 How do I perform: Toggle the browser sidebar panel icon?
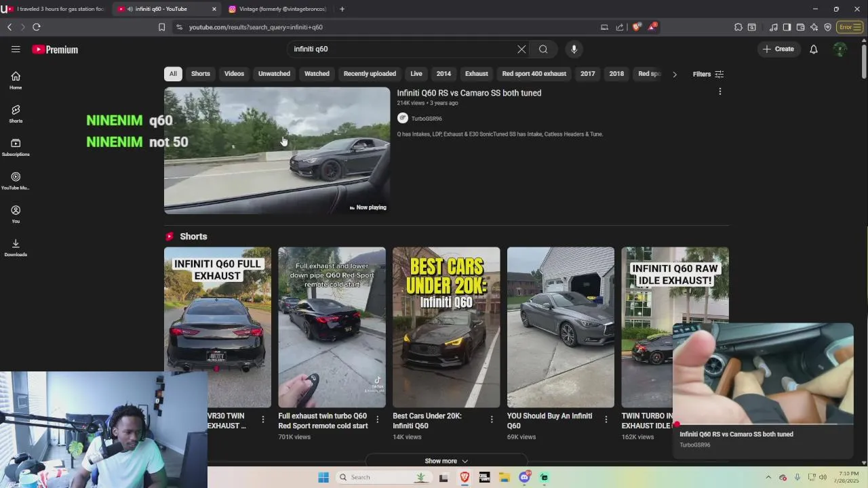(787, 27)
